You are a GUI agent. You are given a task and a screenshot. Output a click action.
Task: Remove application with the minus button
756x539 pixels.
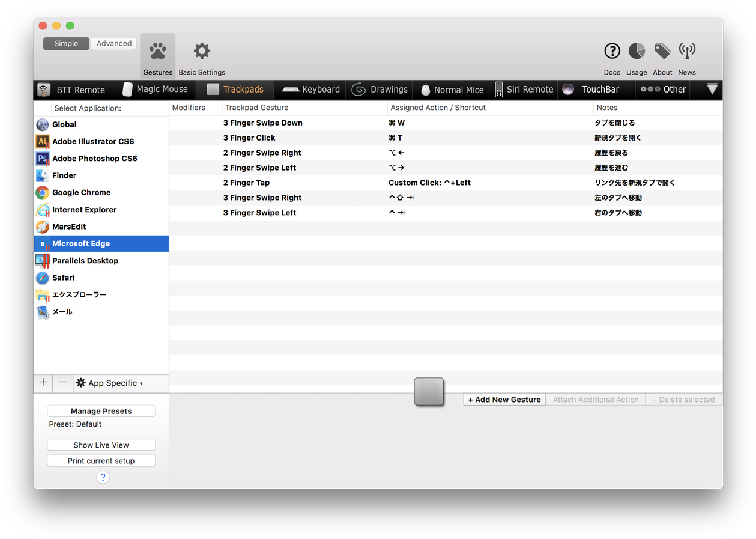[x=62, y=383]
